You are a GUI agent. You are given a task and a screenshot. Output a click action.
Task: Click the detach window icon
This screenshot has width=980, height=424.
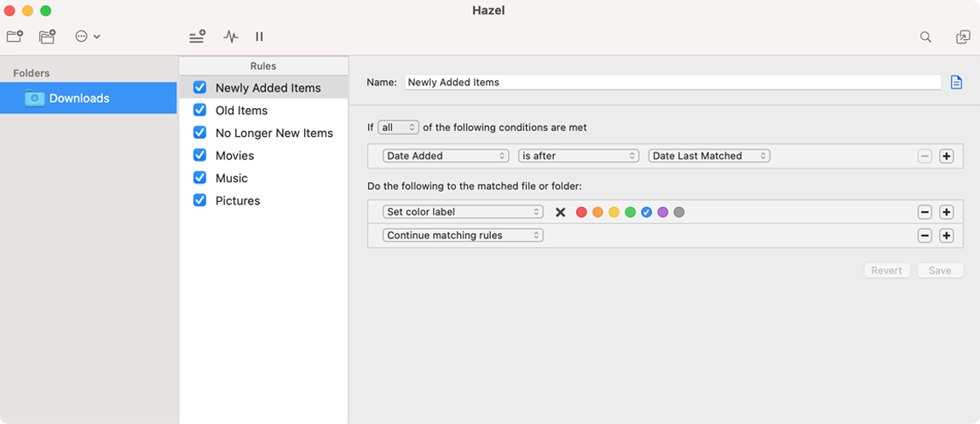point(963,37)
